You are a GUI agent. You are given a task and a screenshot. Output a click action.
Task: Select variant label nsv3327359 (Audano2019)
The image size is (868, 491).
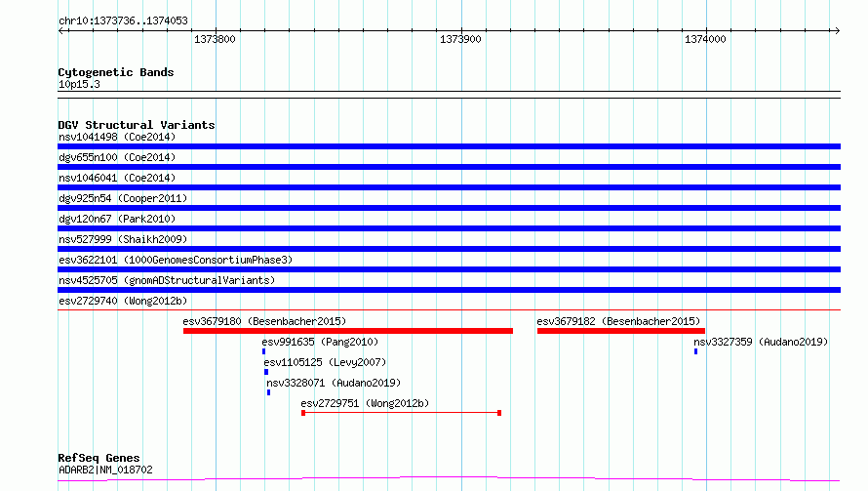[761, 342]
